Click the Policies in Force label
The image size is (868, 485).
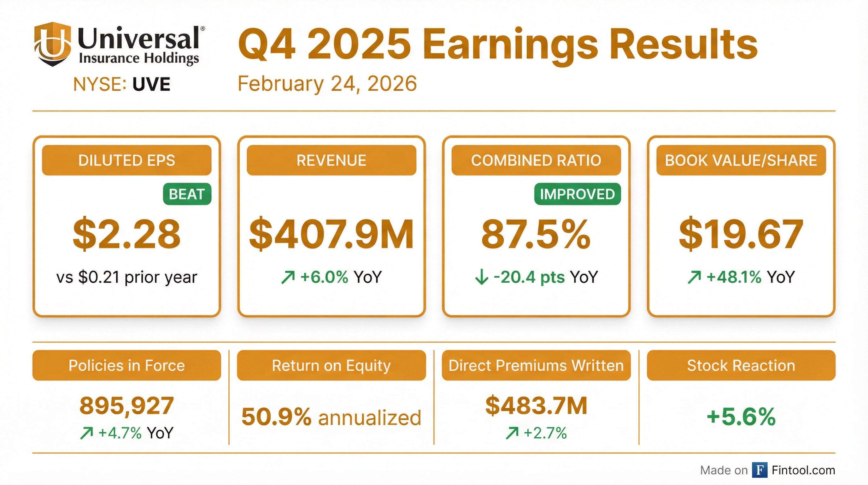coord(127,366)
